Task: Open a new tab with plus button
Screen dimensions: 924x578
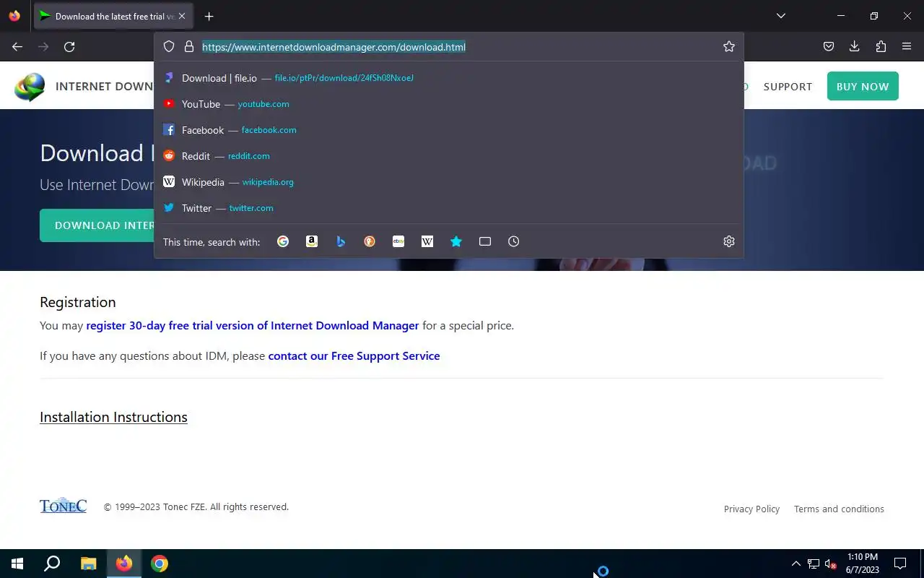Action: coord(209,16)
